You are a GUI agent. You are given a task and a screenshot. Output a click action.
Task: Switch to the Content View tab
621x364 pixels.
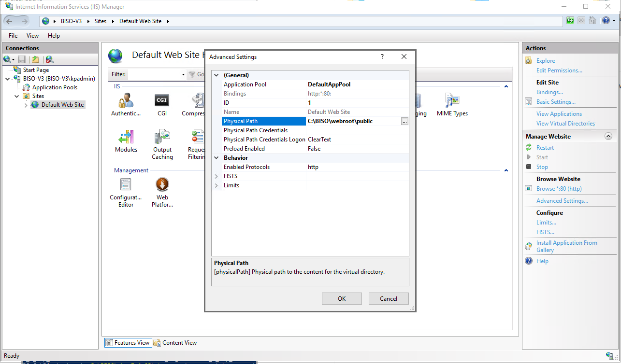pyautogui.click(x=175, y=343)
